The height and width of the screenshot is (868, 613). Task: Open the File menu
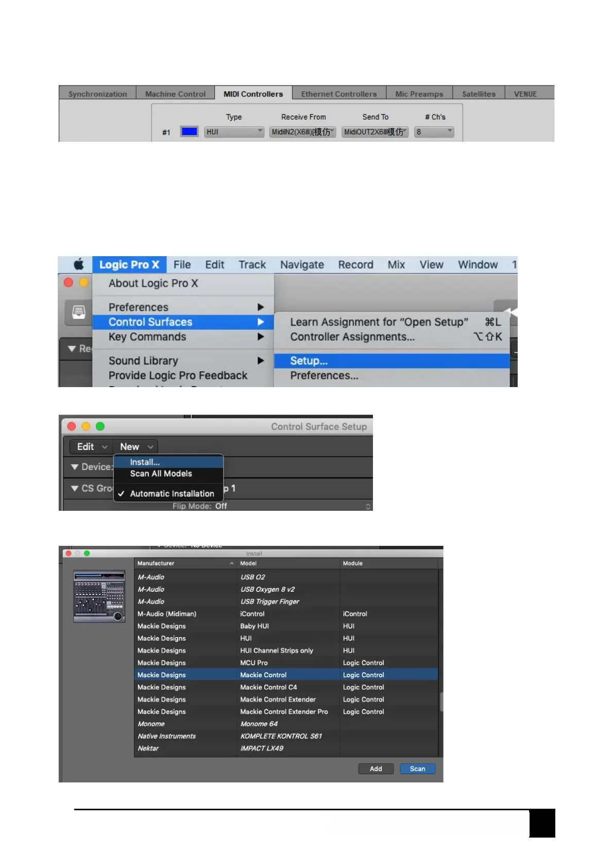pos(182,264)
